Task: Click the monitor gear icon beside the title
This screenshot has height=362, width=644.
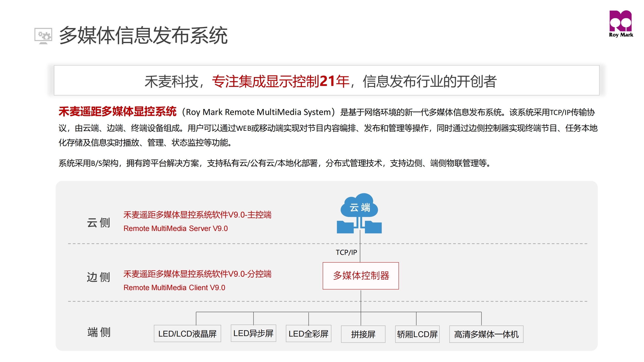Action: tap(43, 36)
